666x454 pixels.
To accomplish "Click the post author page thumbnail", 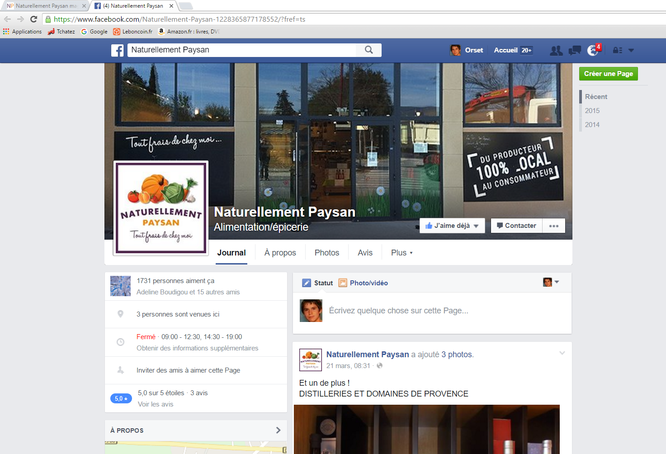I will [310, 360].
